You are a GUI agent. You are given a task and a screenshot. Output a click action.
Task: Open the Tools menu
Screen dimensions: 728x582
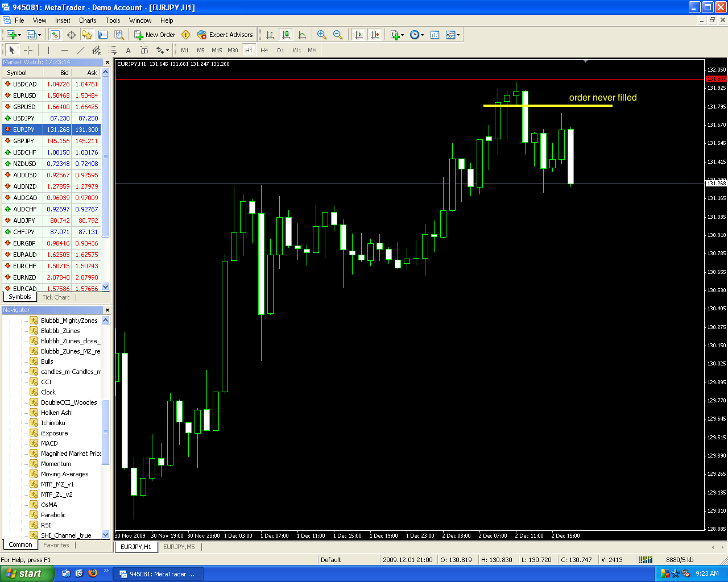point(113,20)
